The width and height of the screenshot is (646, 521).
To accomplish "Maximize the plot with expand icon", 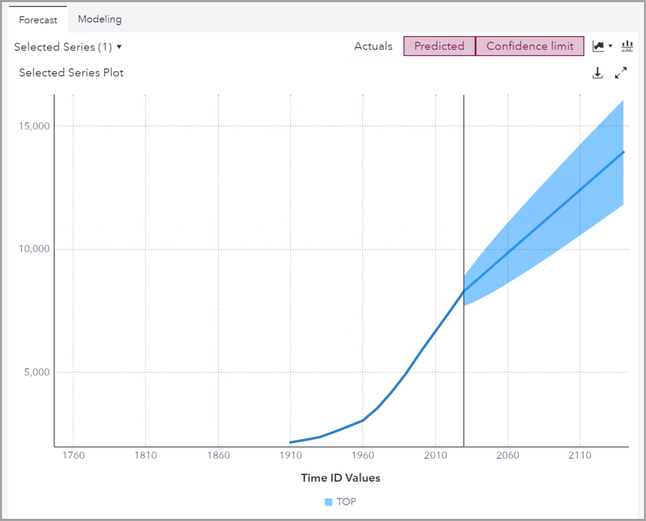I will click(x=621, y=73).
